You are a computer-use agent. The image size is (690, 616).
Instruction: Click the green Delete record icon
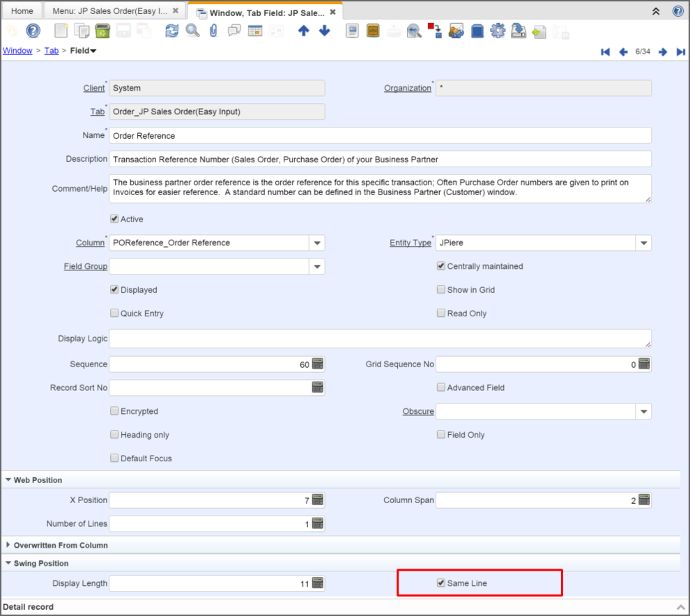(x=102, y=31)
